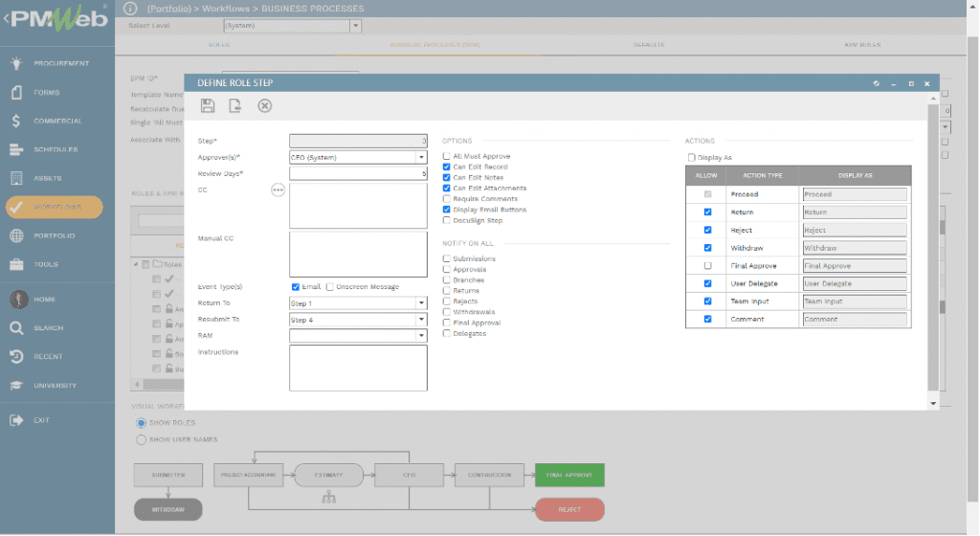Toggle Can Edit Attachments checkbox
Viewport: 980px width, 536px height.
coord(446,188)
